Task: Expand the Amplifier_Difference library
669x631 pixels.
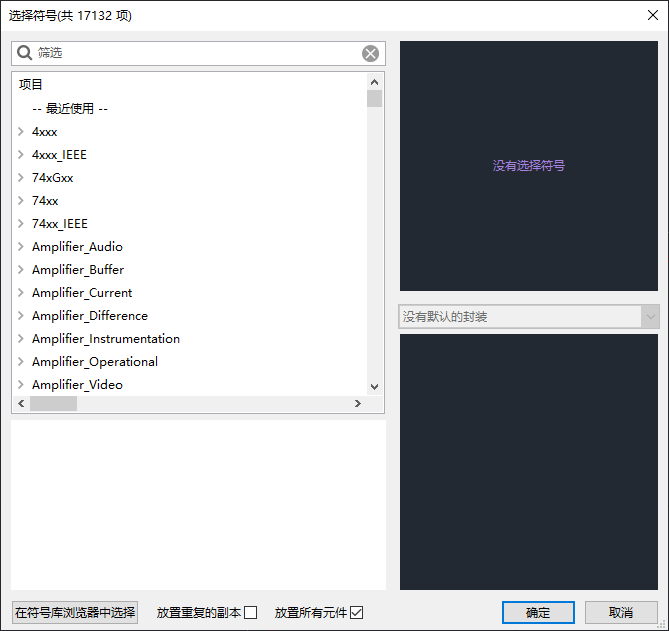Action: click(20, 316)
